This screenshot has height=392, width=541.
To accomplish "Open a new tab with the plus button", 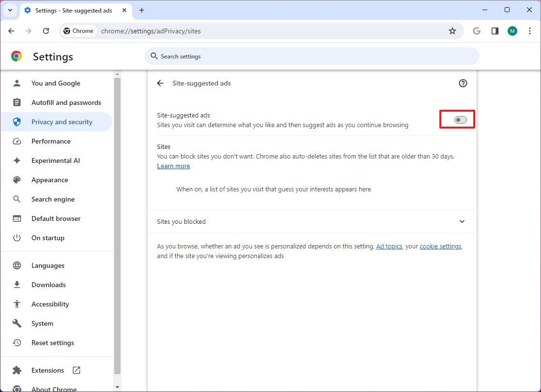I will click(x=142, y=10).
